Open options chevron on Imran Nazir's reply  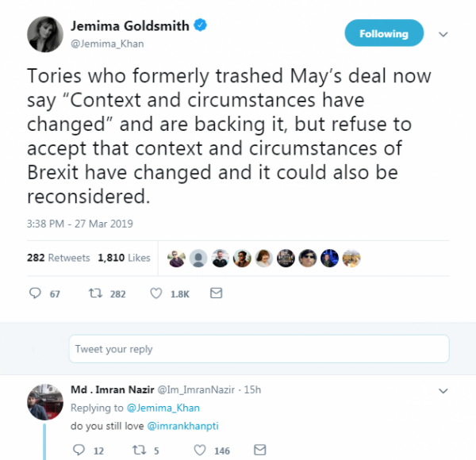pos(443,390)
